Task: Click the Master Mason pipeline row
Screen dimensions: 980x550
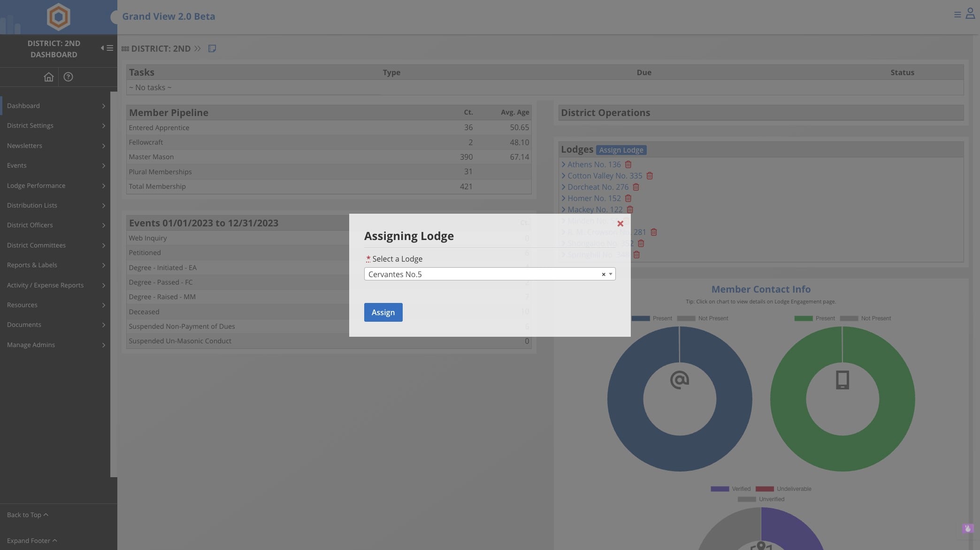Action: coord(329,157)
